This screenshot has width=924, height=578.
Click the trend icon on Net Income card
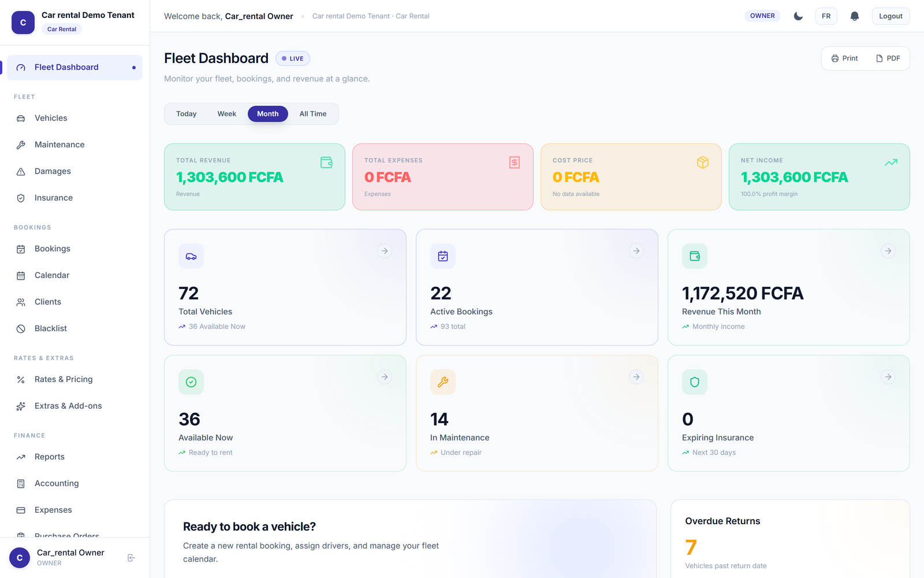click(891, 162)
